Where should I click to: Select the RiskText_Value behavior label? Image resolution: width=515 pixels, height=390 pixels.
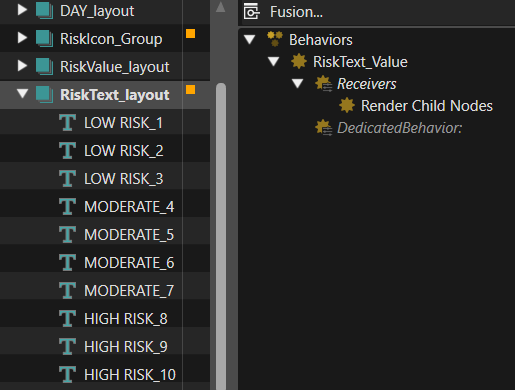coord(360,62)
